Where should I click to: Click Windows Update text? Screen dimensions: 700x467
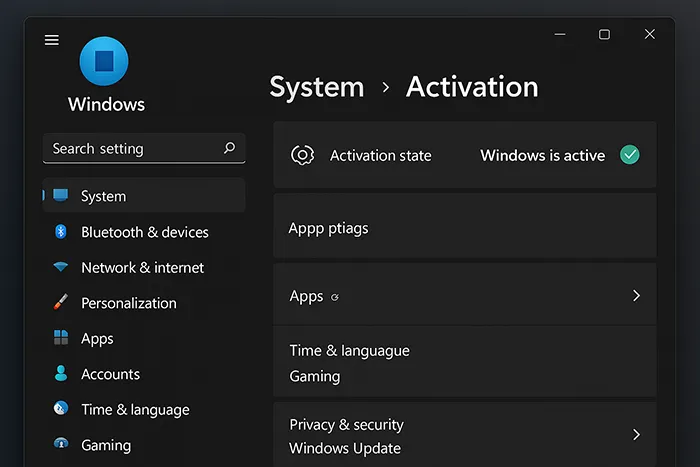tap(345, 448)
